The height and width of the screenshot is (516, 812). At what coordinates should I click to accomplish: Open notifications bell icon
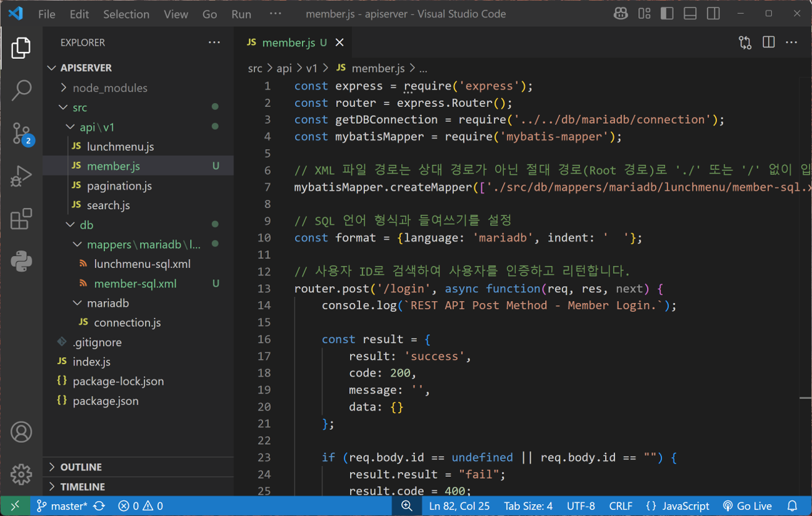coord(792,506)
